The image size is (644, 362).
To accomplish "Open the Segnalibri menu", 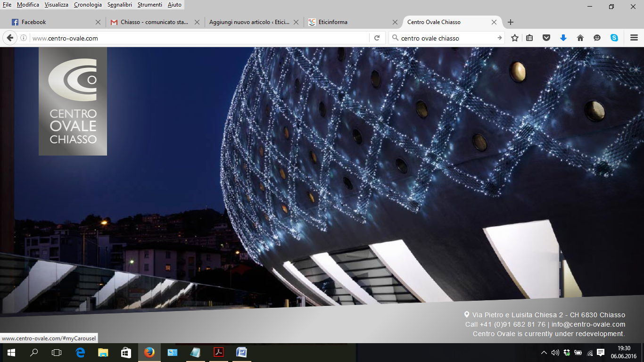I will (x=121, y=5).
